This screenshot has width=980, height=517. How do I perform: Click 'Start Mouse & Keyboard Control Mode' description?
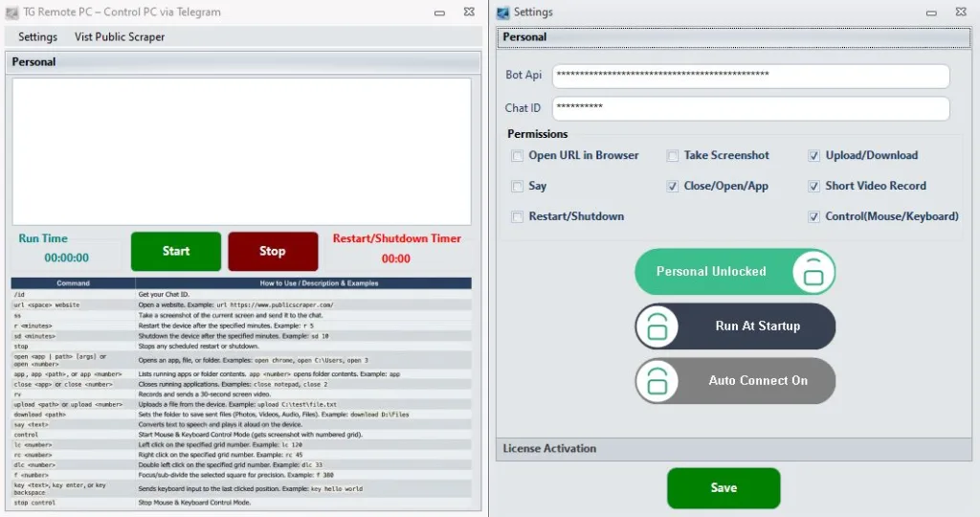[x=251, y=435]
